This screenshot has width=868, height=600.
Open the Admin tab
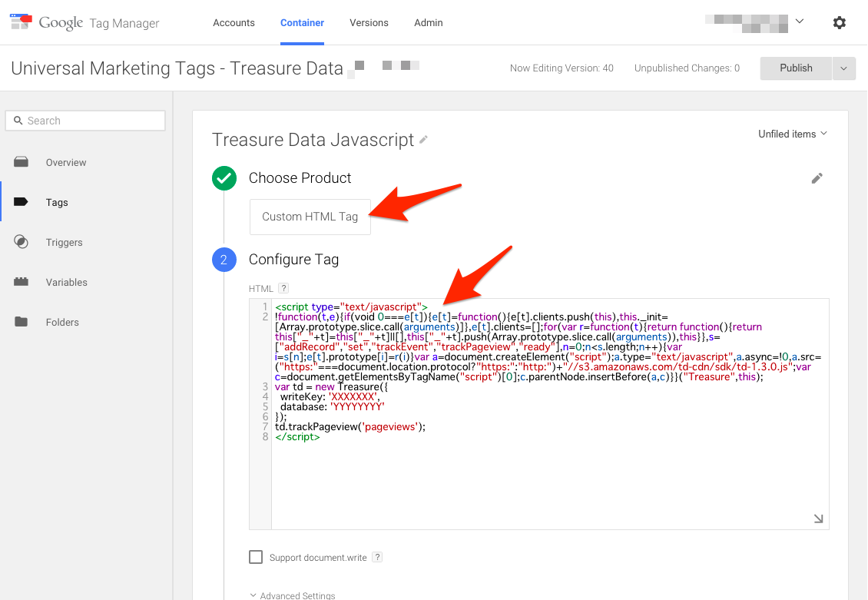[428, 23]
